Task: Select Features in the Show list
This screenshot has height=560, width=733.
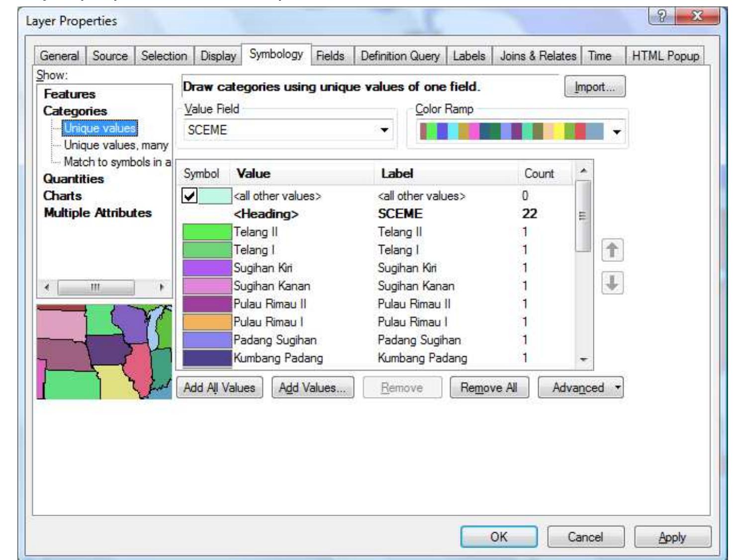Action: click(x=70, y=94)
